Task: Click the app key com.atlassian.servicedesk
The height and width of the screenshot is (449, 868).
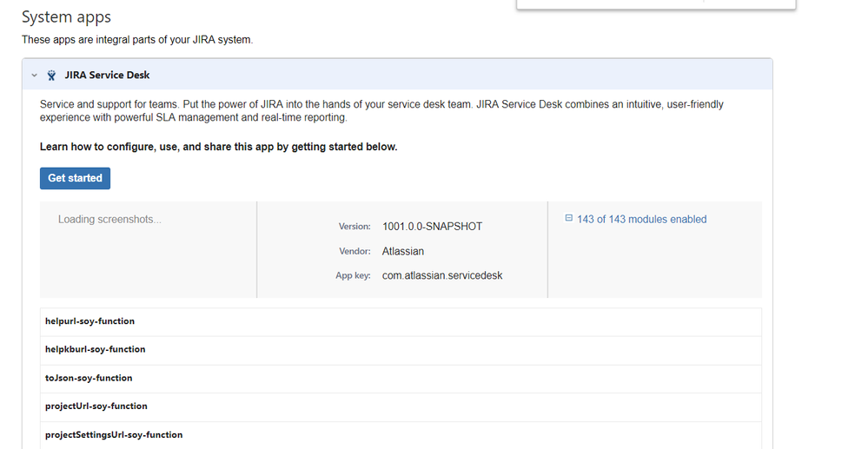Action: 442,275
